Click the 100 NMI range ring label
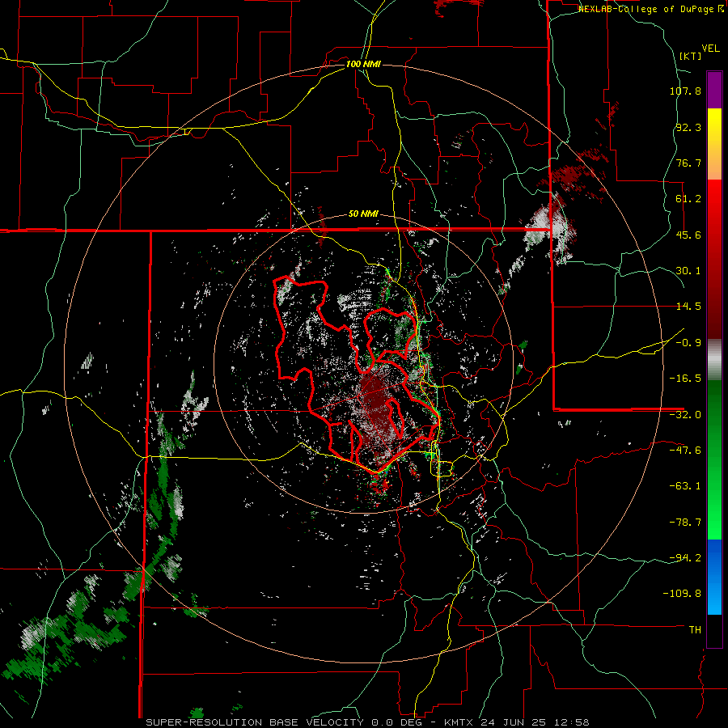 (363, 64)
